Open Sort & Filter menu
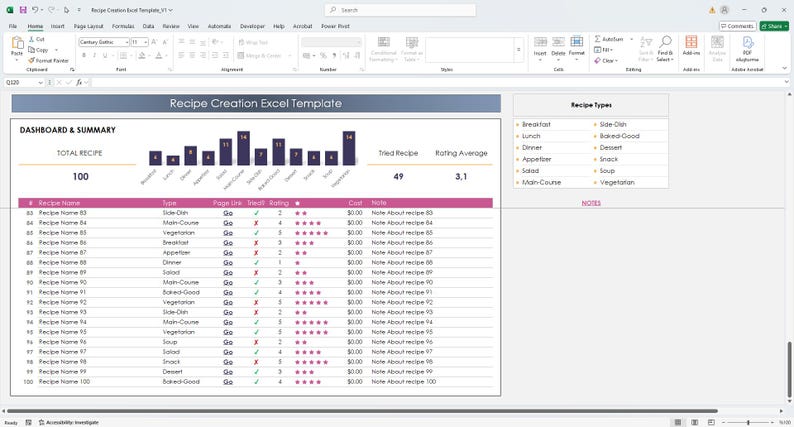The width and height of the screenshot is (794, 427). (646, 49)
